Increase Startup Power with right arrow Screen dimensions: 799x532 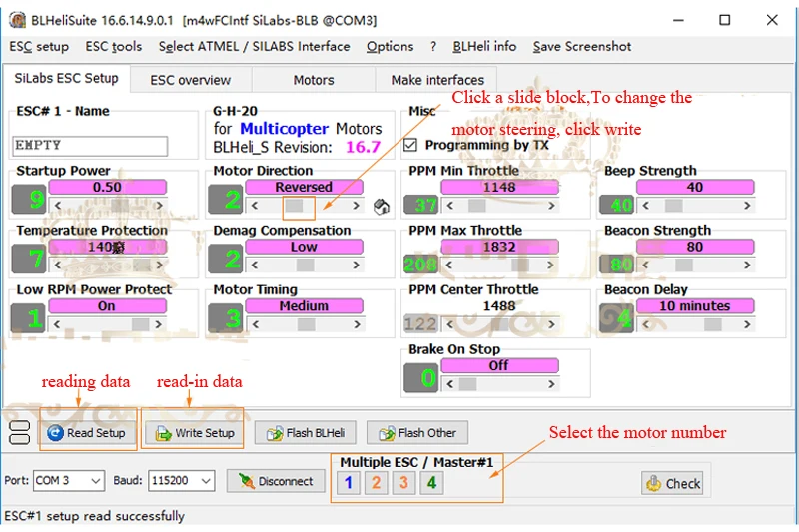160,206
